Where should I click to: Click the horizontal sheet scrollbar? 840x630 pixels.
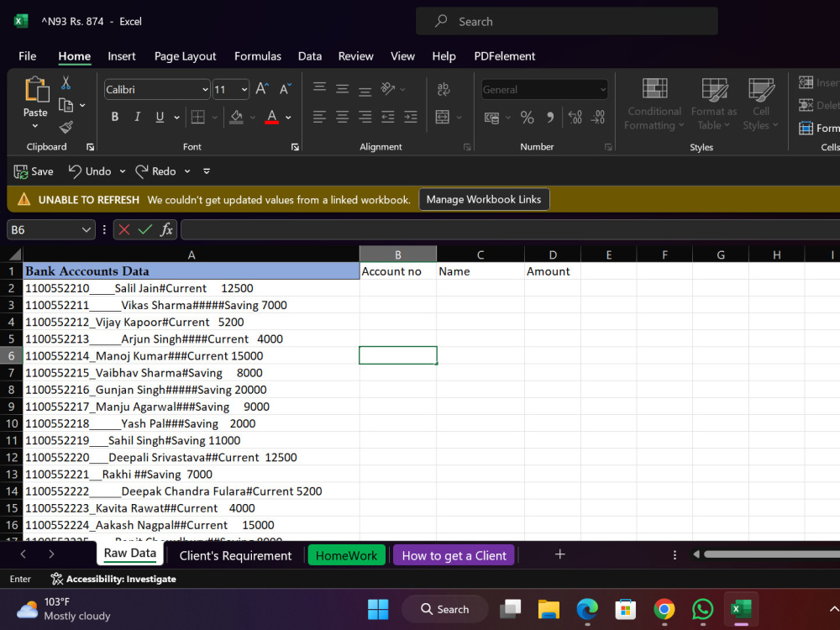pyautogui.click(x=771, y=554)
